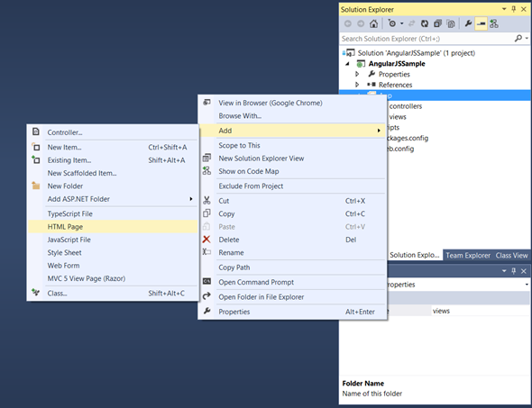The image size is (532, 408).
Task: Click the Copy icon in context menu
Action: pyautogui.click(x=206, y=213)
